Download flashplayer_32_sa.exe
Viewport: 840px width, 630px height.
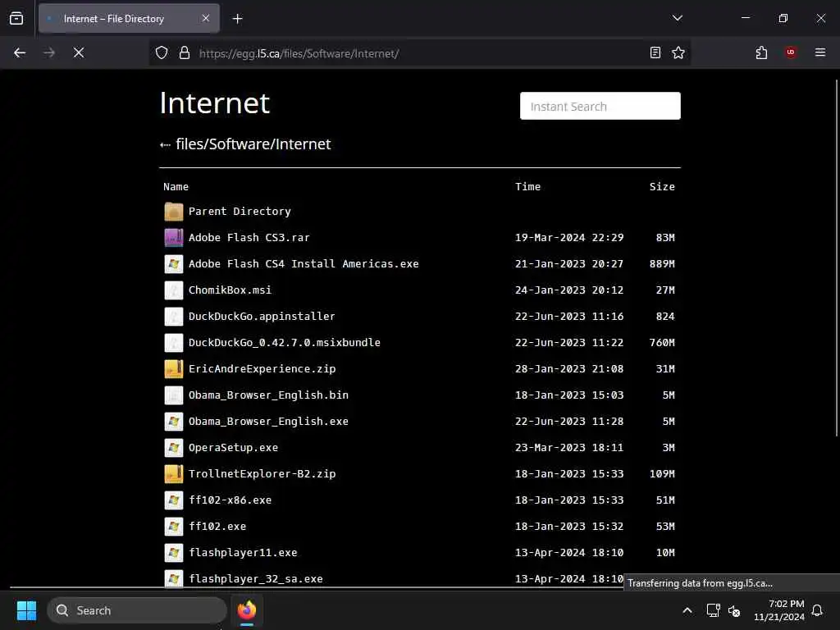pyautogui.click(x=256, y=578)
